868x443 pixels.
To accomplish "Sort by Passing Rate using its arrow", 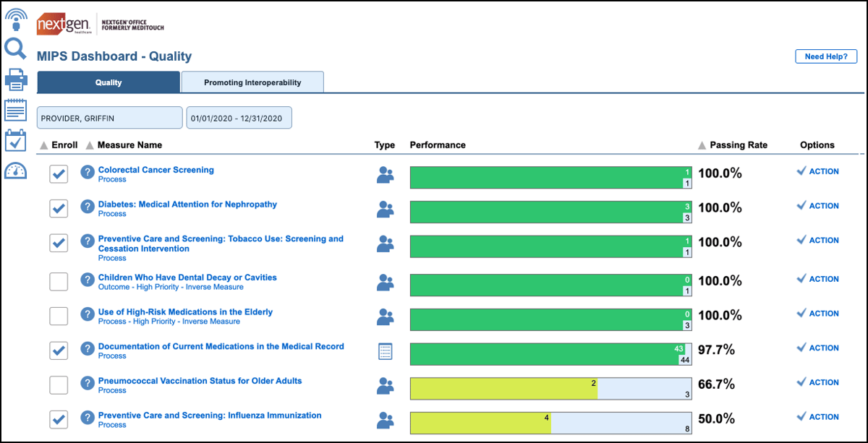I will tap(702, 145).
